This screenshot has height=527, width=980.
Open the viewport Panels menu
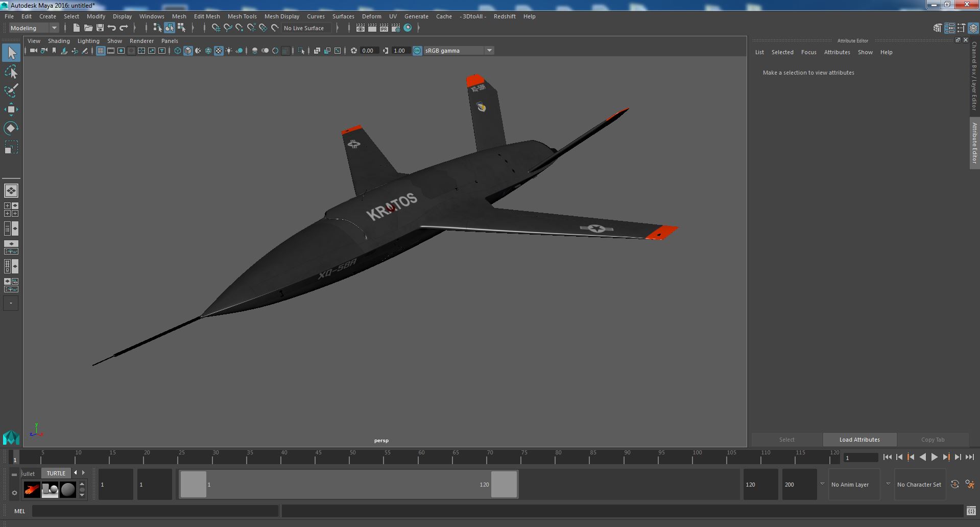pos(170,41)
